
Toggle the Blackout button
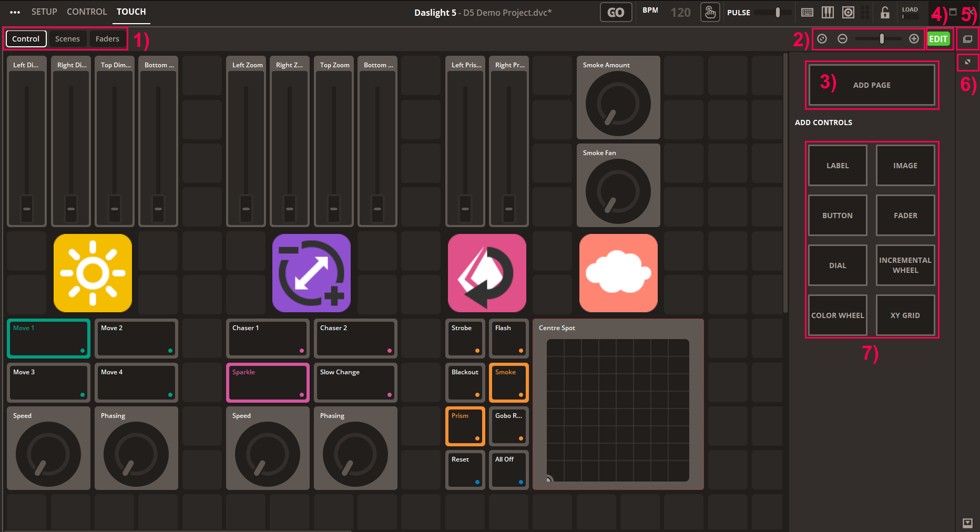465,382
